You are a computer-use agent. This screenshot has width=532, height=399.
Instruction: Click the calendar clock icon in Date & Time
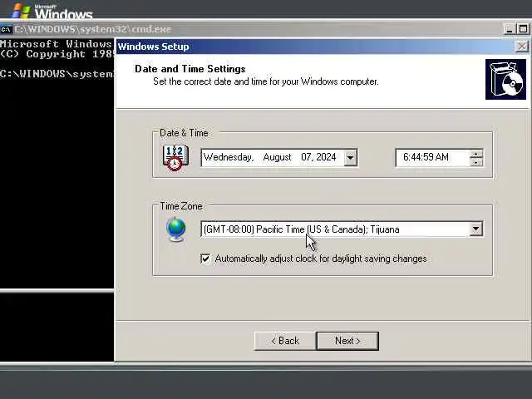tap(175, 157)
